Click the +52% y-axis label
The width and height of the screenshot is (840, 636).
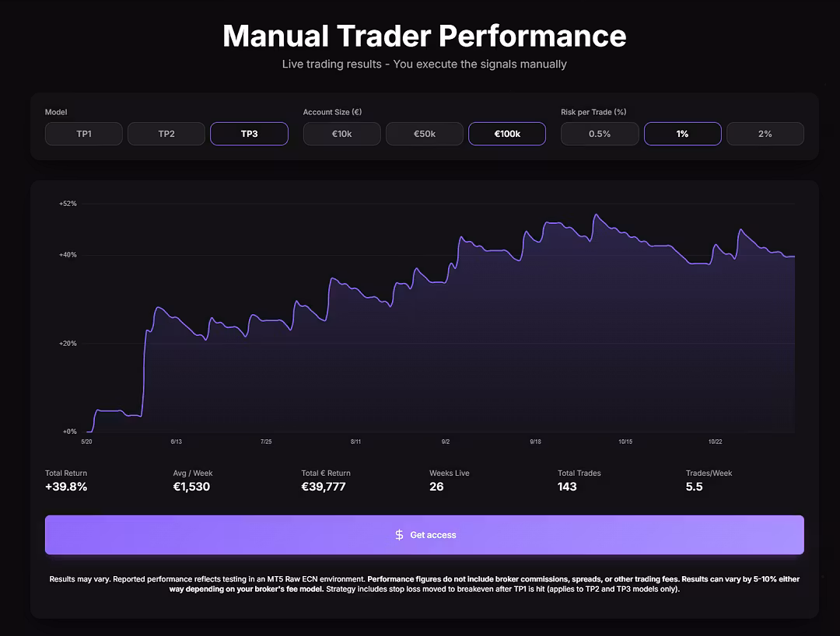68,204
